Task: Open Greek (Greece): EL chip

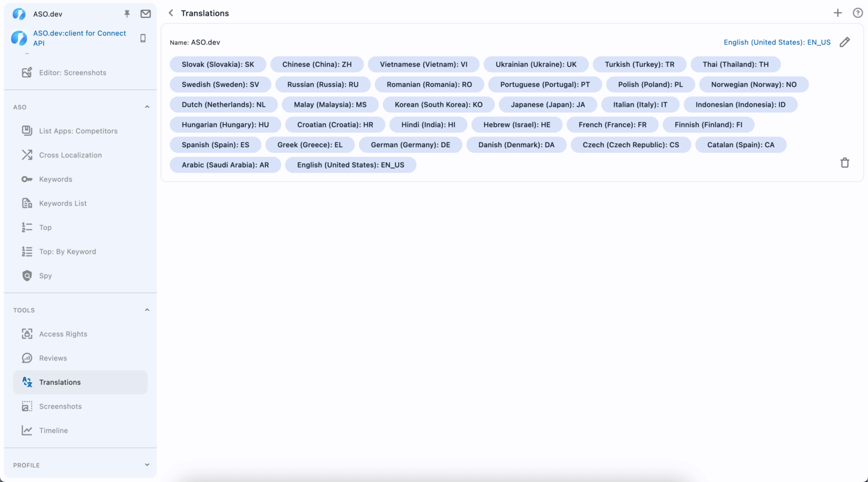Action: [310, 145]
